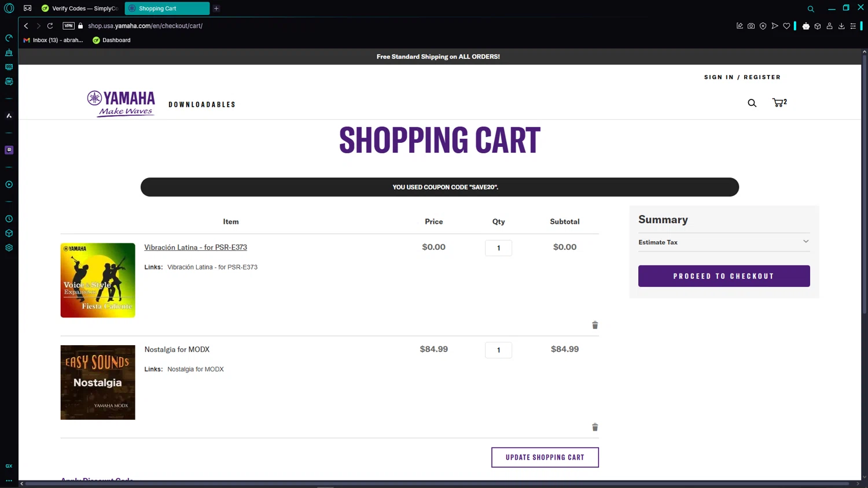Open the tab search magnifier in title bar
Screen dimensions: 868x488
click(x=811, y=9)
